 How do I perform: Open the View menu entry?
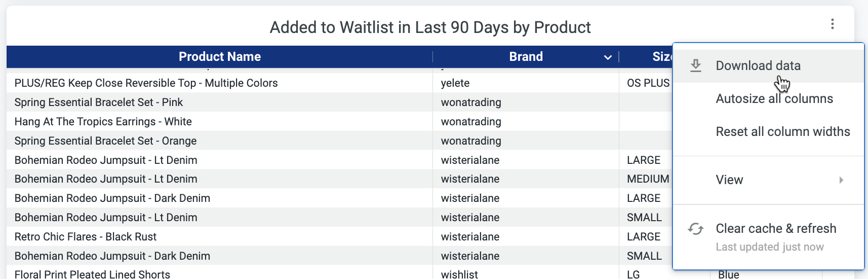tap(729, 180)
